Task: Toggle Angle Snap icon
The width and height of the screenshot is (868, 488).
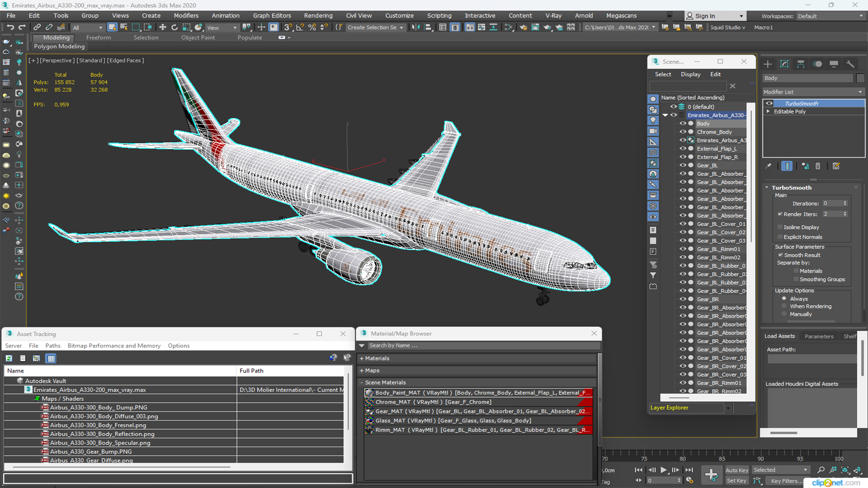Action: 300,28
